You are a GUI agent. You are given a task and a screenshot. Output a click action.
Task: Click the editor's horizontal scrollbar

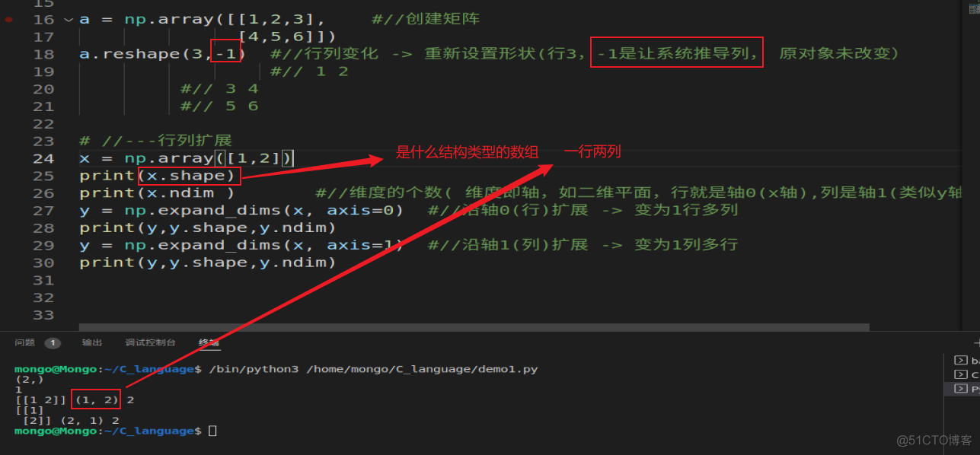(x=474, y=327)
